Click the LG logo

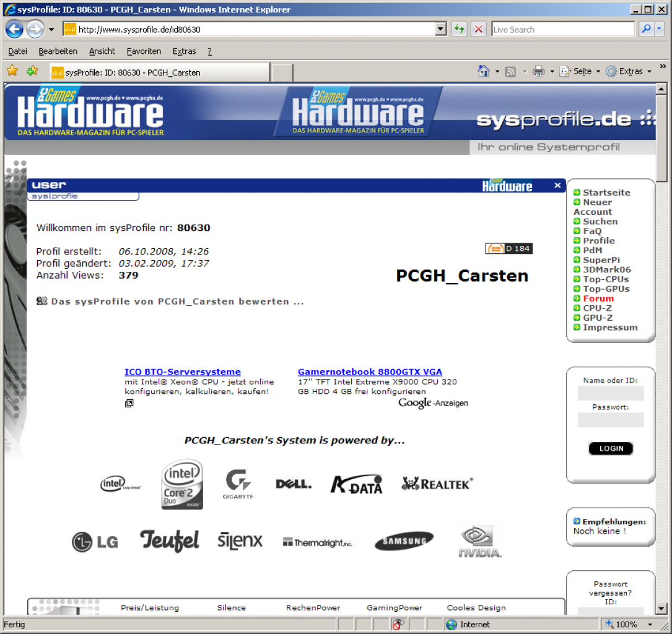pos(95,542)
